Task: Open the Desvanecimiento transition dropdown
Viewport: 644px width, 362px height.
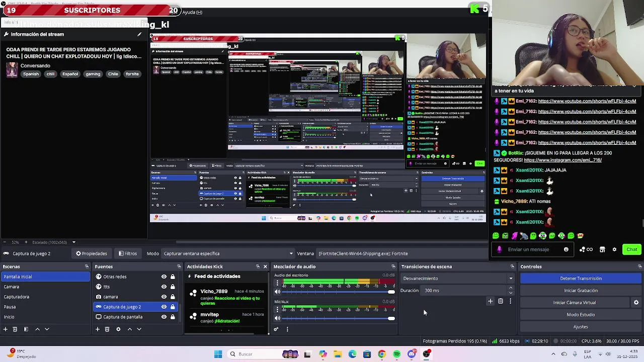Action: tap(457, 279)
